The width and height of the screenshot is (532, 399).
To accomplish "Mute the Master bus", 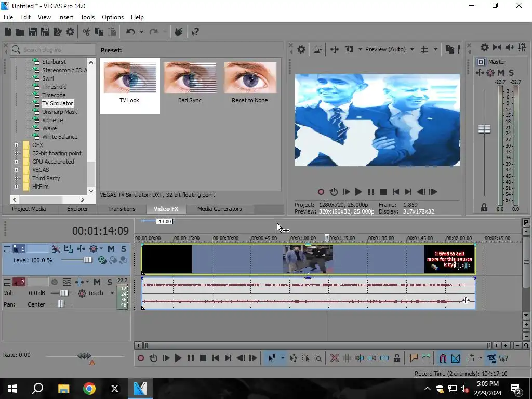I will tap(501, 73).
